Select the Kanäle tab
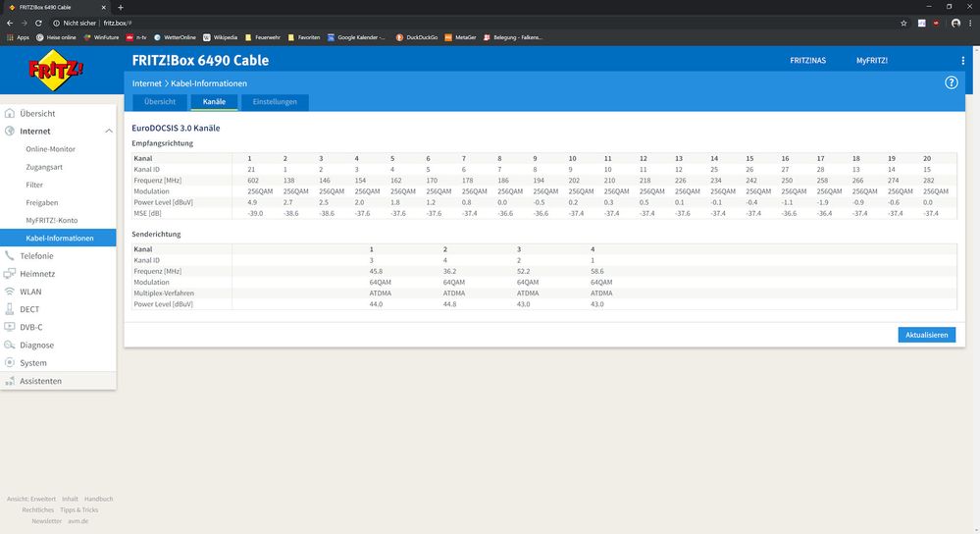 tap(214, 102)
